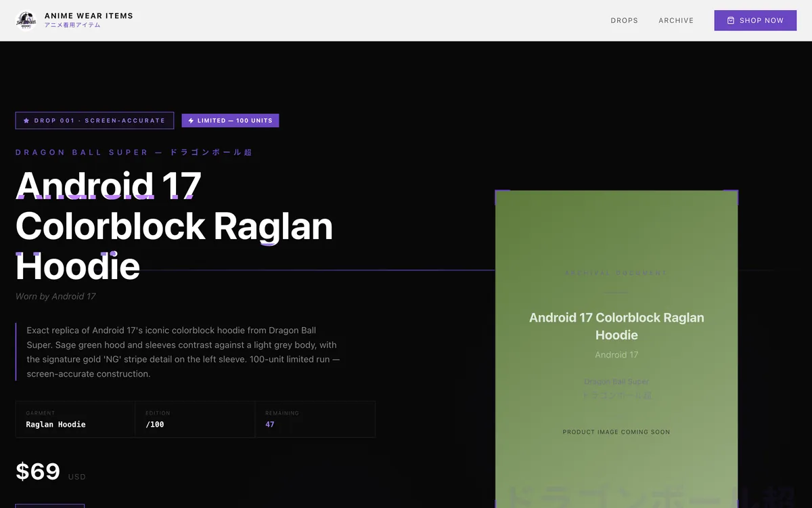This screenshot has width=812, height=508.
Task: Click the Japanese brand subtitle under logo
Action: [72, 25]
